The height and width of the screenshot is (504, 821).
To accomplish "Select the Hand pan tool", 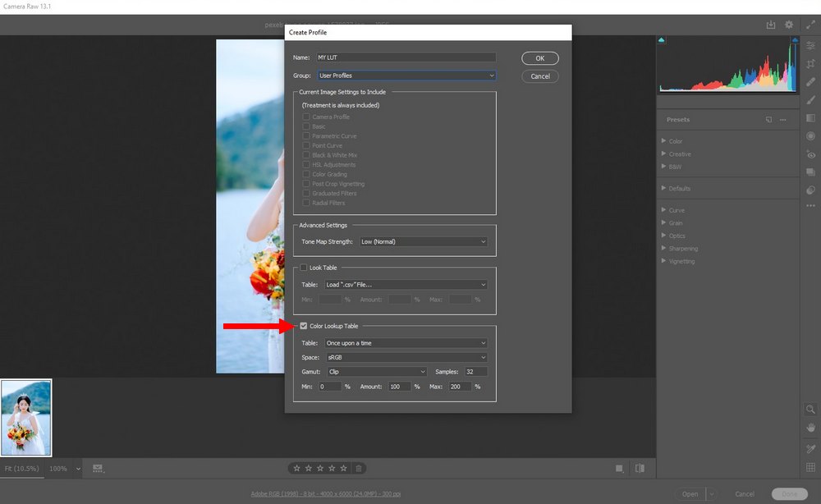I will [810, 428].
